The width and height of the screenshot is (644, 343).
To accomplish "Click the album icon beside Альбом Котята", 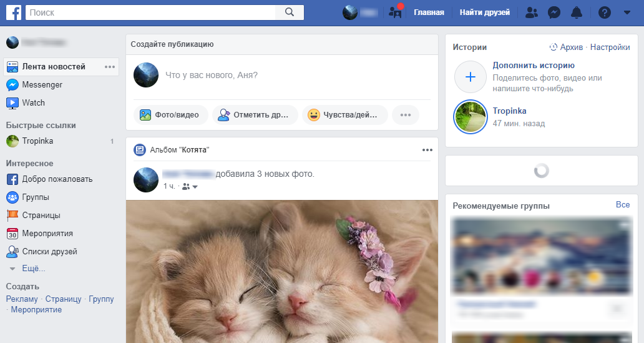I will coord(140,150).
